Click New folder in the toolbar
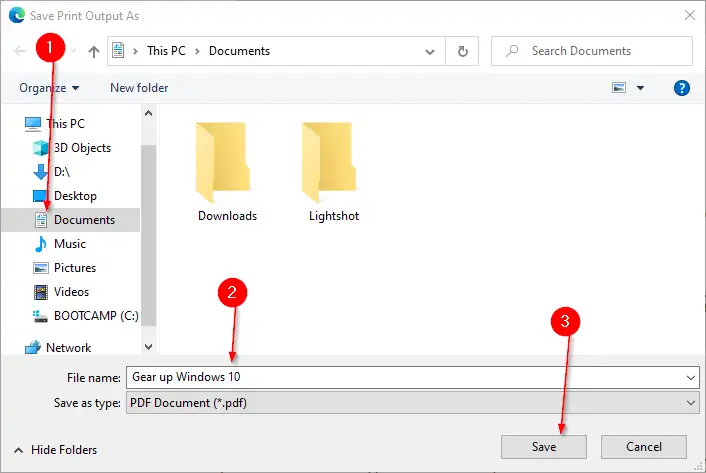 coord(139,88)
